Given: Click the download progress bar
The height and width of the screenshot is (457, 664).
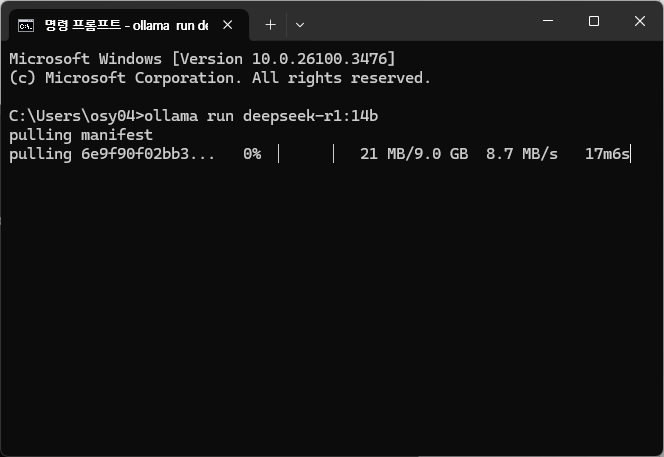Looking at the screenshot, I should (306, 154).
